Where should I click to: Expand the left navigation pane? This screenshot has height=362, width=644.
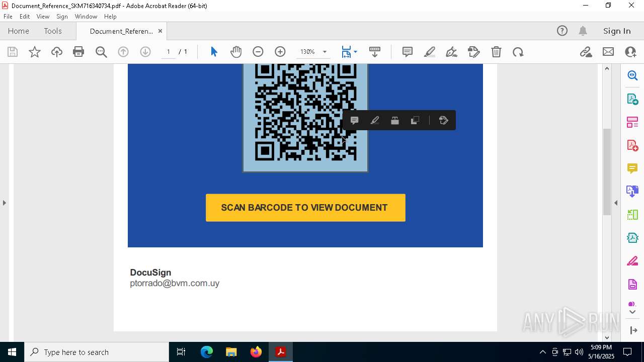(x=5, y=203)
